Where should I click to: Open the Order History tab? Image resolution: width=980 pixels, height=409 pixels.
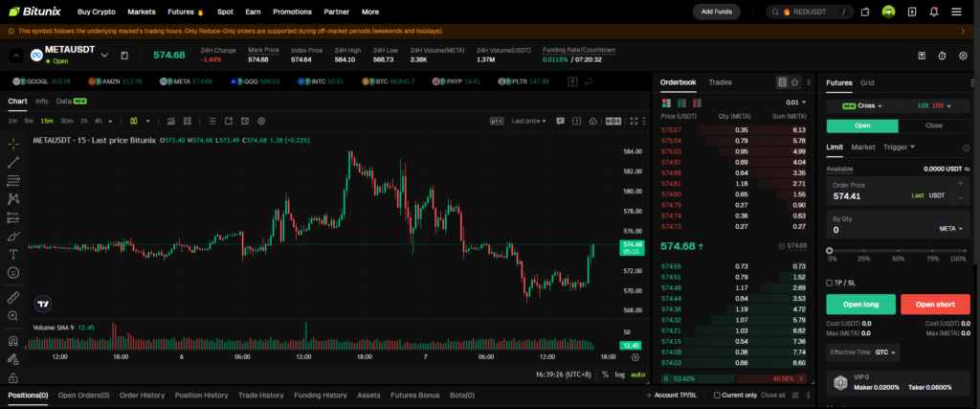142,396
